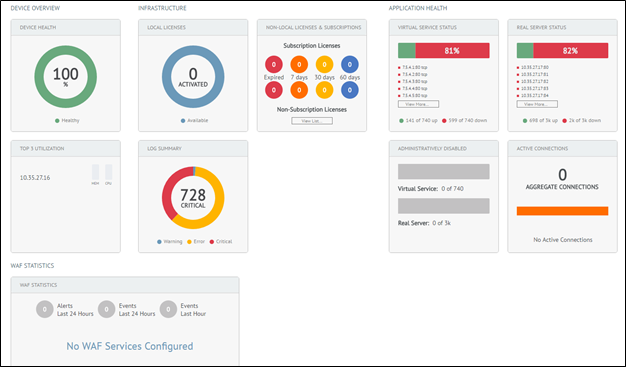
Task: Click the Administratively Disabled panel header
Action: tap(444, 149)
